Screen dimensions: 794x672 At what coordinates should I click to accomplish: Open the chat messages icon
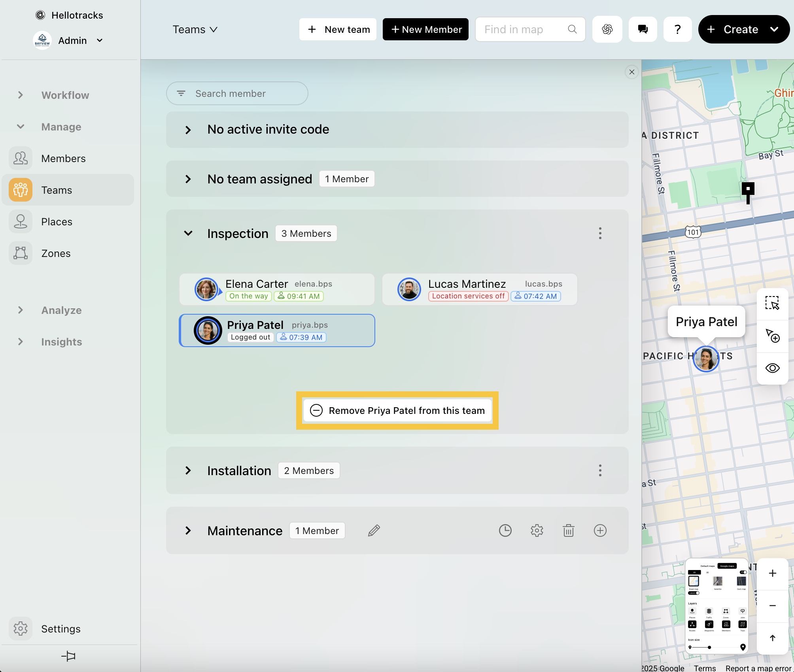(643, 29)
